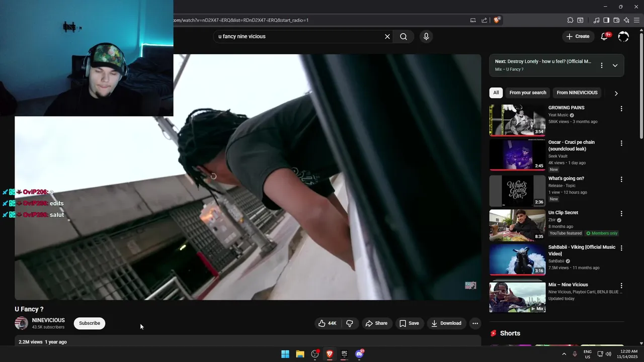Open Epic Games Launcher from taskbar
The width and height of the screenshot is (644, 362).
pos(344,354)
